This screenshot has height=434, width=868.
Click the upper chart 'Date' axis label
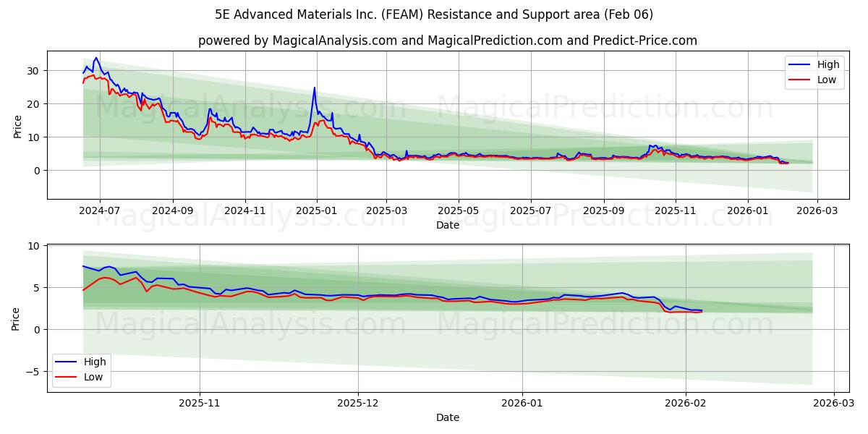pyautogui.click(x=448, y=225)
